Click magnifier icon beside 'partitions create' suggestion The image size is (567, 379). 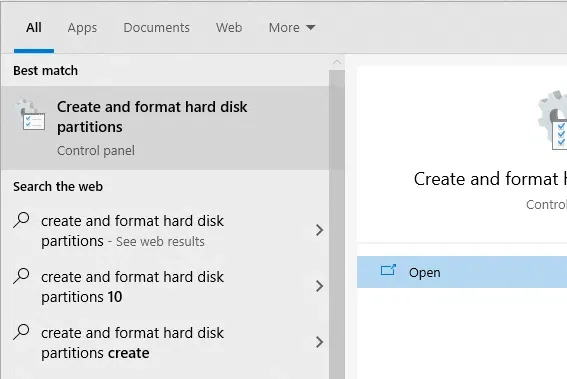pyautogui.click(x=21, y=332)
